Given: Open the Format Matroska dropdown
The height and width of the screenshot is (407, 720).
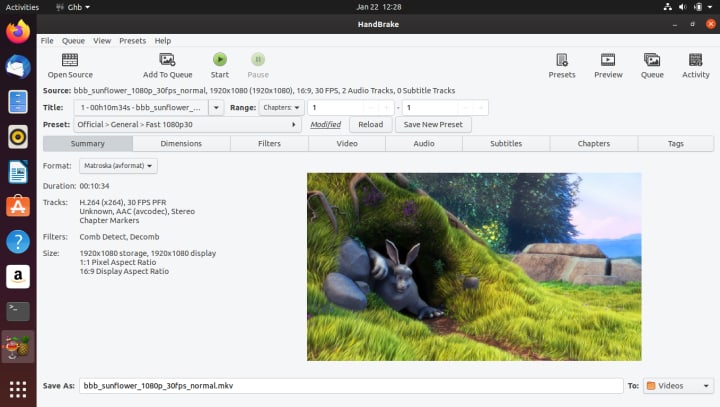Looking at the screenshot, I should pos(118,165).
